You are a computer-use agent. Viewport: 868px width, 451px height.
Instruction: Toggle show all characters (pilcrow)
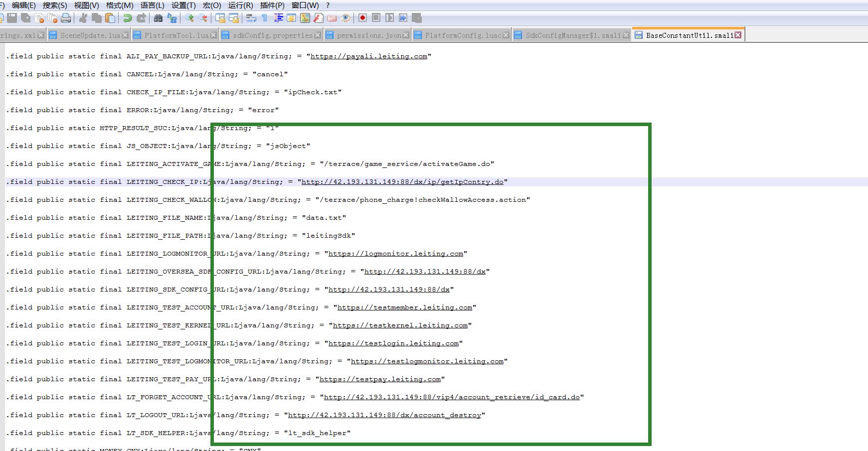(x=265, y=18)
